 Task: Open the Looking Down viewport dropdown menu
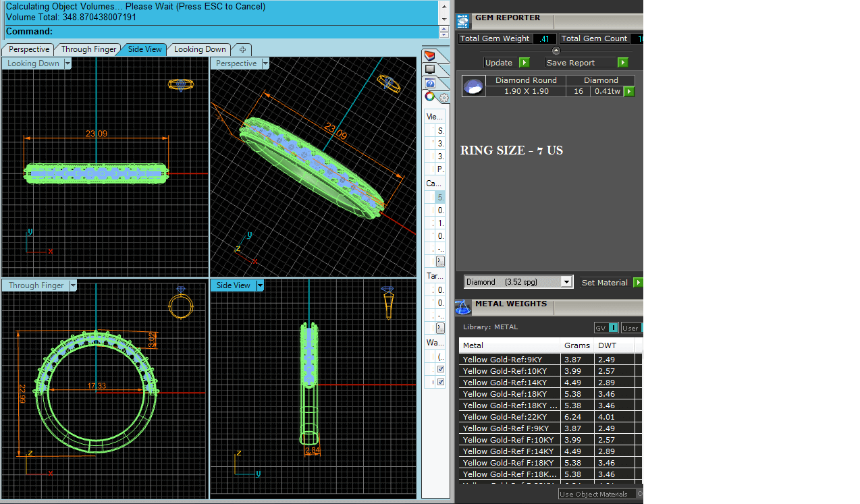click(67, 64)
